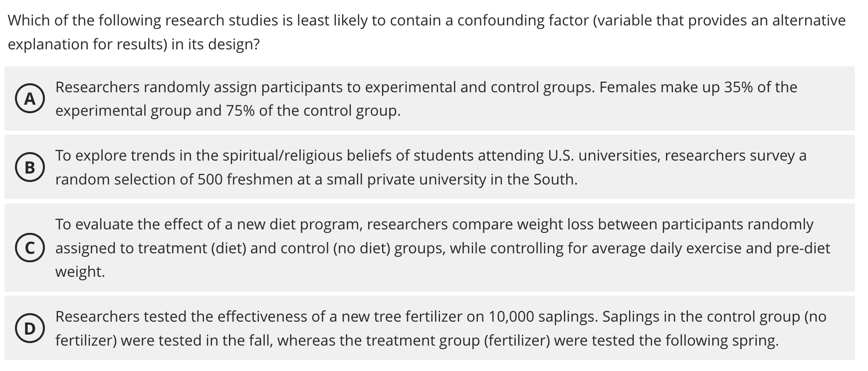Click the answer about females in control group
The width and height of the screenshot is (868, 371).
[430, 99]
